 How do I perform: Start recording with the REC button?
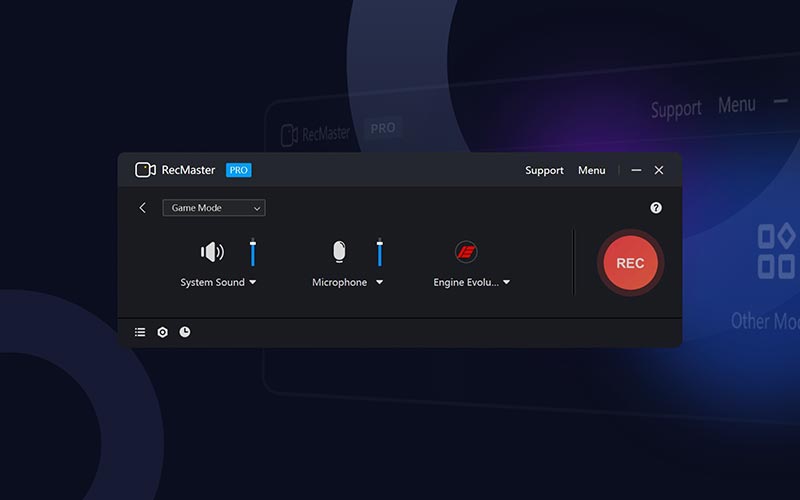click(631, 263)
